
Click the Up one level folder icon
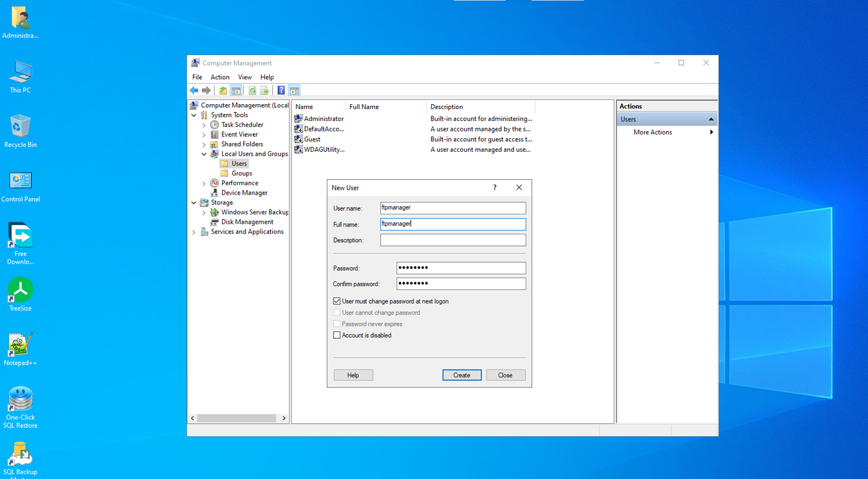(223, 90)
